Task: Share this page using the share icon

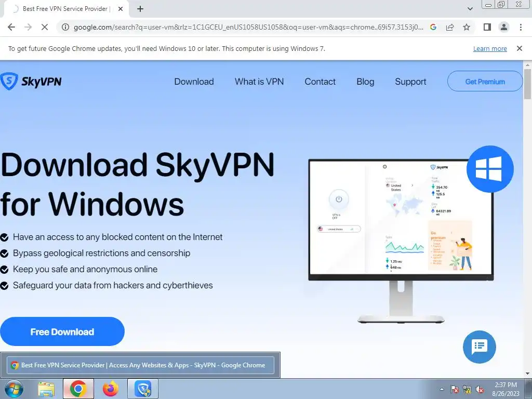Action: pyautogui.click(x=450, y=27)
